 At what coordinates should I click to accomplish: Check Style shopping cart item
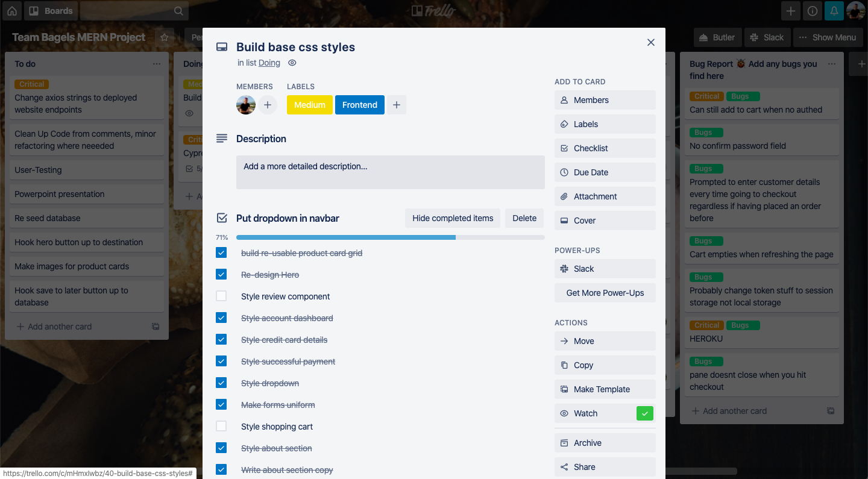coord(221,426)
